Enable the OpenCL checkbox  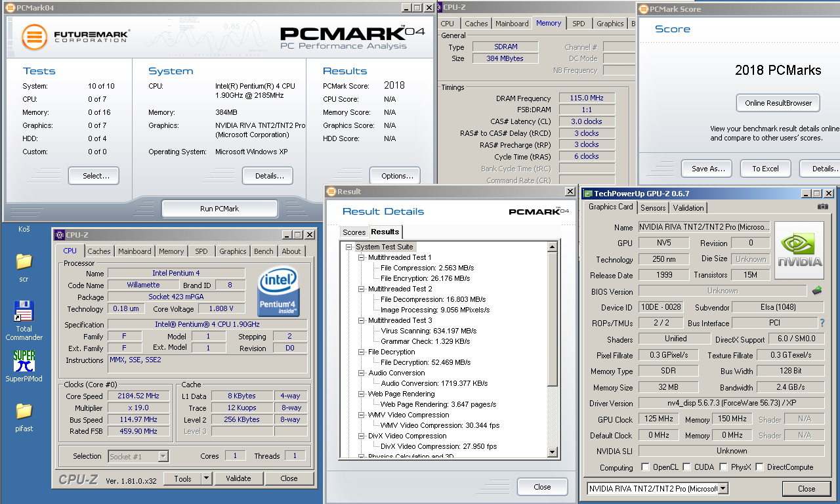coord(645,467)
